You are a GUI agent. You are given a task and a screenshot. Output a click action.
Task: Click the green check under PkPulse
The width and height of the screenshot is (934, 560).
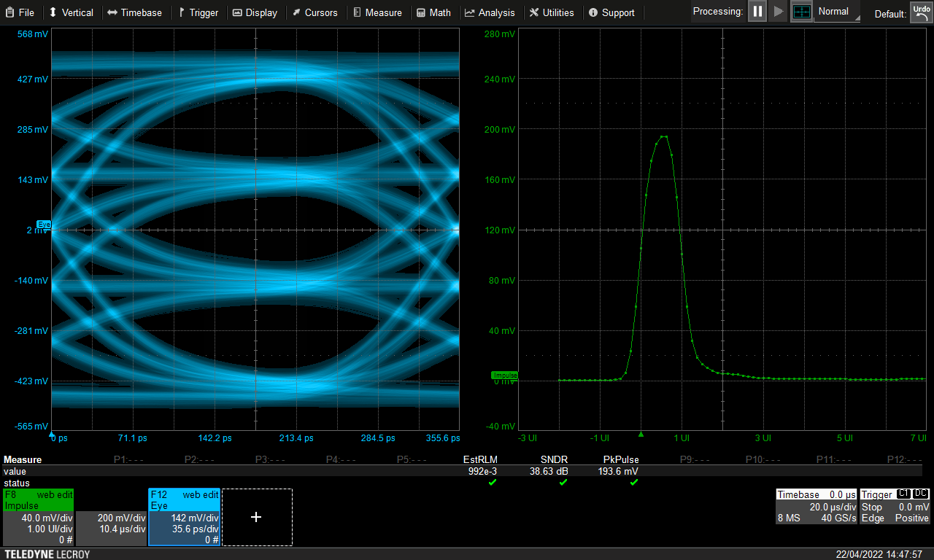633,483
